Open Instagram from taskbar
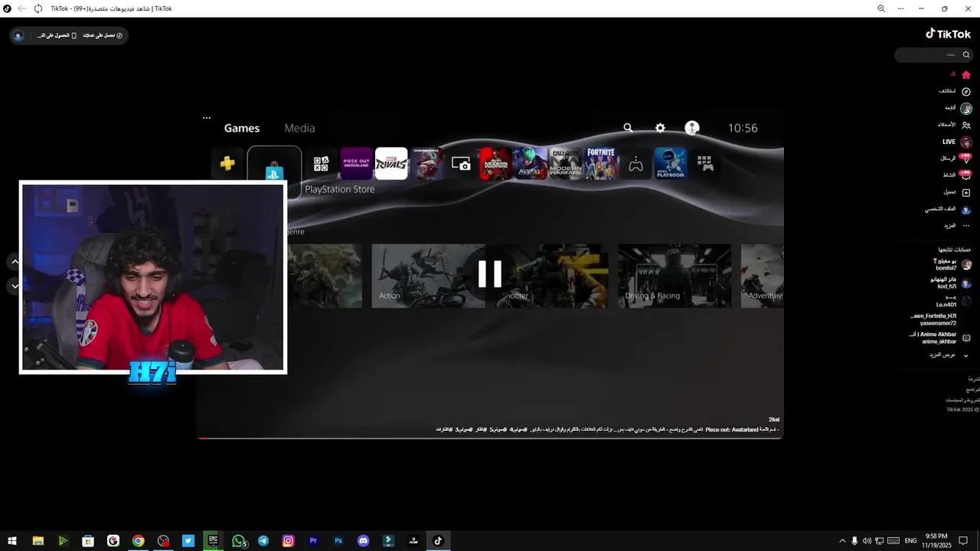The height and width of the screenshot is (551, 980). 289,541
